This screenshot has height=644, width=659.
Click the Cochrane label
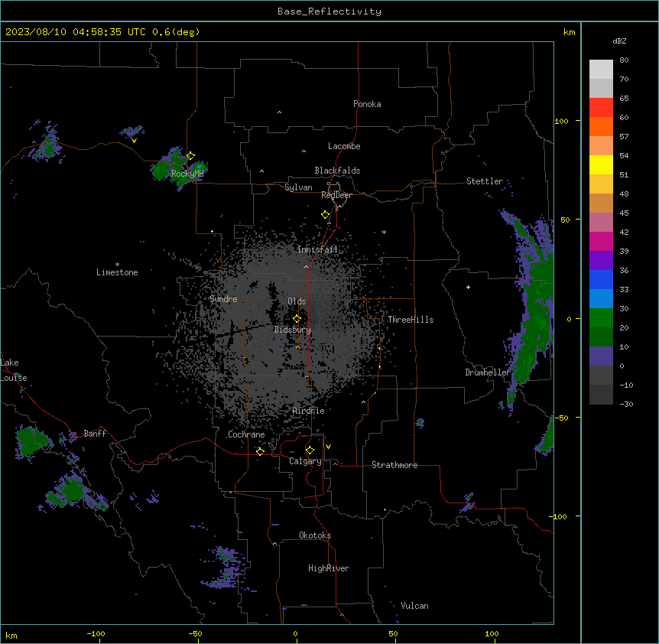(246, 434)
